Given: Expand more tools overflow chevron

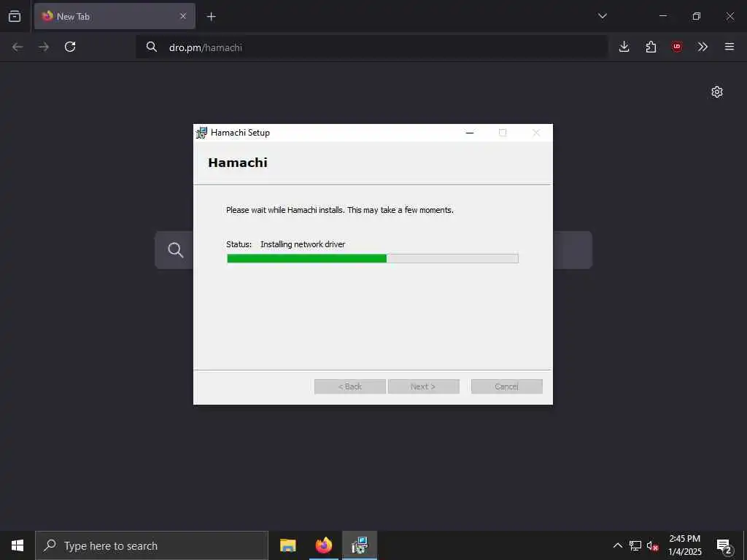Looking at the screenshot, I should [703, 47].
